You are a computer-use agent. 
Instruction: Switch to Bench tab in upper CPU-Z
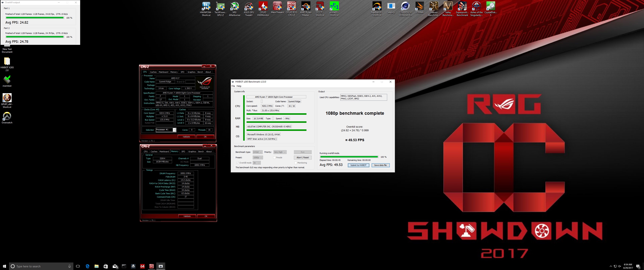[x=200, y=72]
